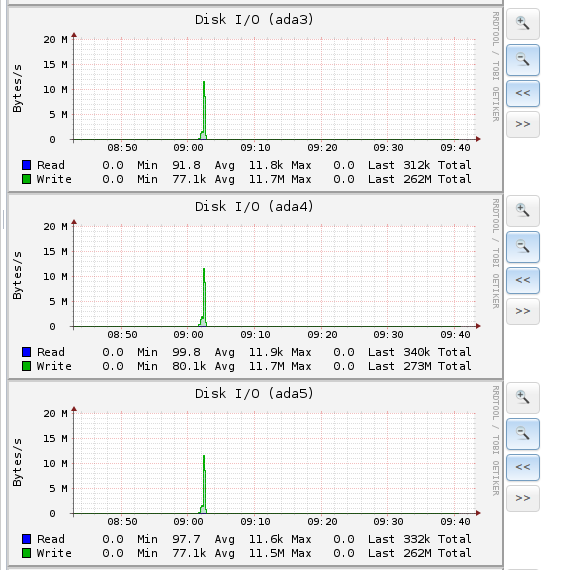Viewport: 562px width, 570px height.
Task: Click the ada5 read avg 97.7 value
Action: [x=186, y=539]
